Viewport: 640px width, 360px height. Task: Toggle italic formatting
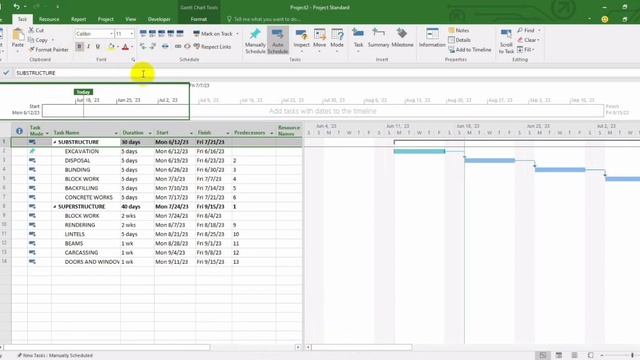coord(89,47)
